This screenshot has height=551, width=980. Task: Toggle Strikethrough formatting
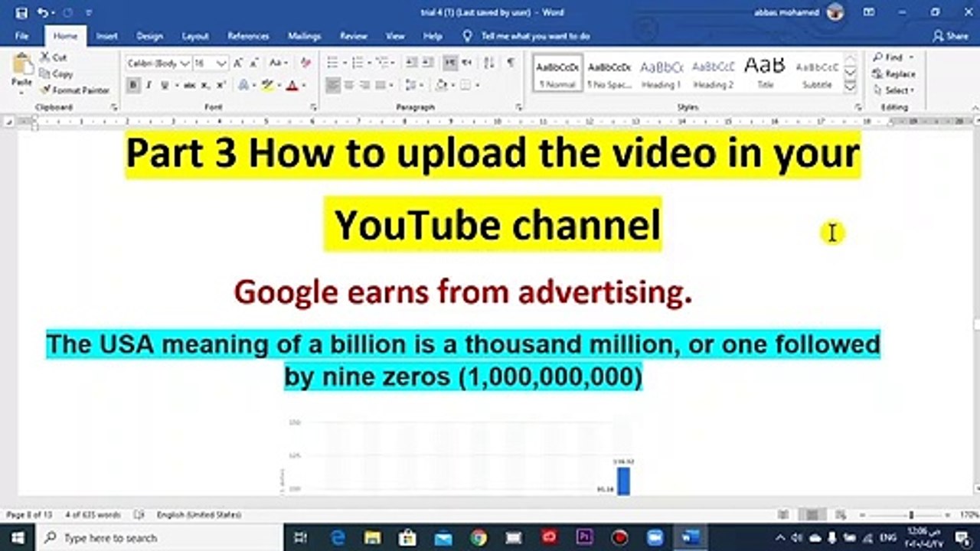(189, 86)
